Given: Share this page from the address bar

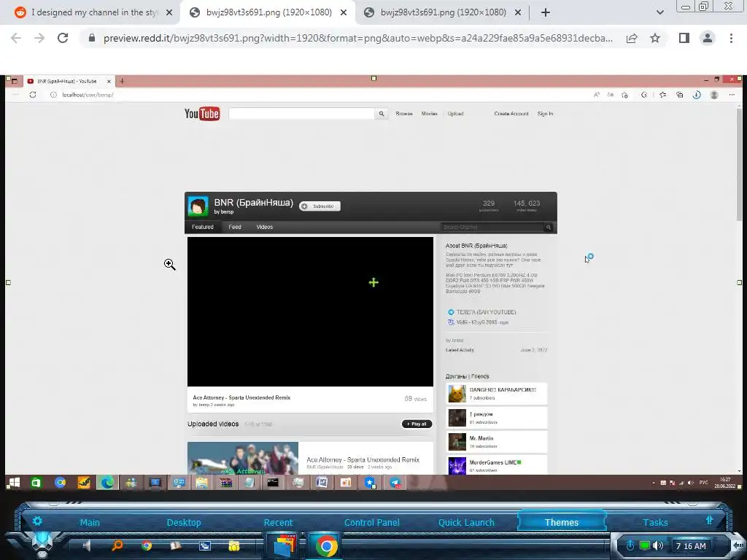Looking at the screenshot, I should (x=632, y=38).
